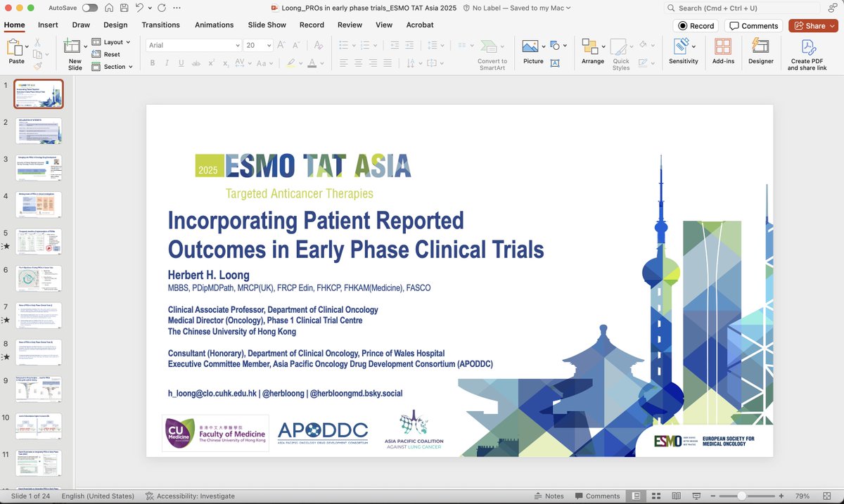Screen dimensions: 844x504
Task: Toggle Align Left paragraph alignment
Action: coord(344,63)
